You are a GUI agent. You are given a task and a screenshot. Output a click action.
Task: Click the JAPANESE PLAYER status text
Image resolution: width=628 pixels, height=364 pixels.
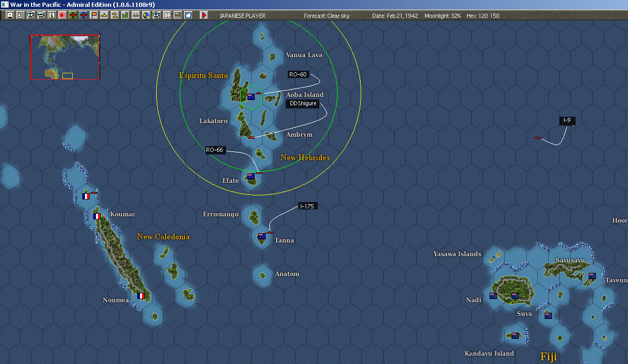coord(243,16)
